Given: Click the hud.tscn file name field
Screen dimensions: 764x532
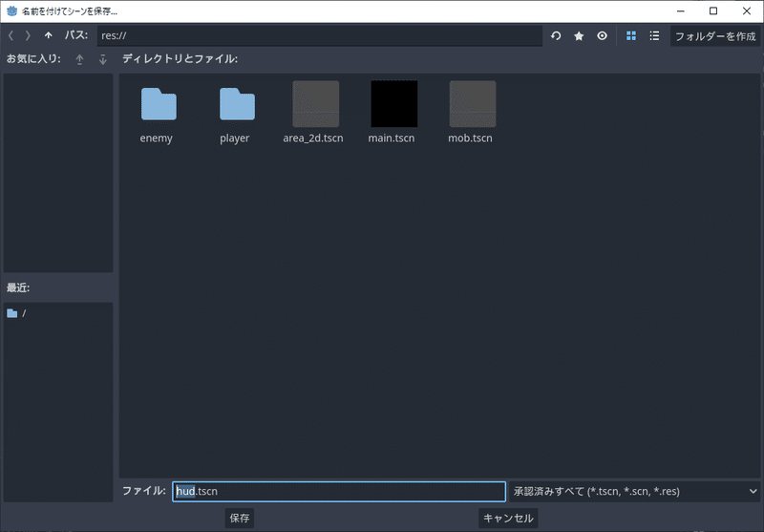Looking at the screenshot, I should [339, 491].
